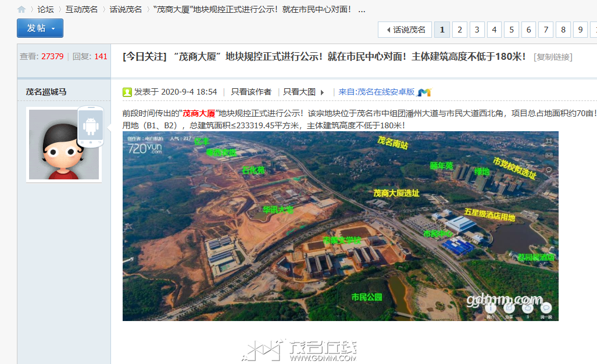
Task: Open the Android phone badge on the avatar
Action: point(90,126)
